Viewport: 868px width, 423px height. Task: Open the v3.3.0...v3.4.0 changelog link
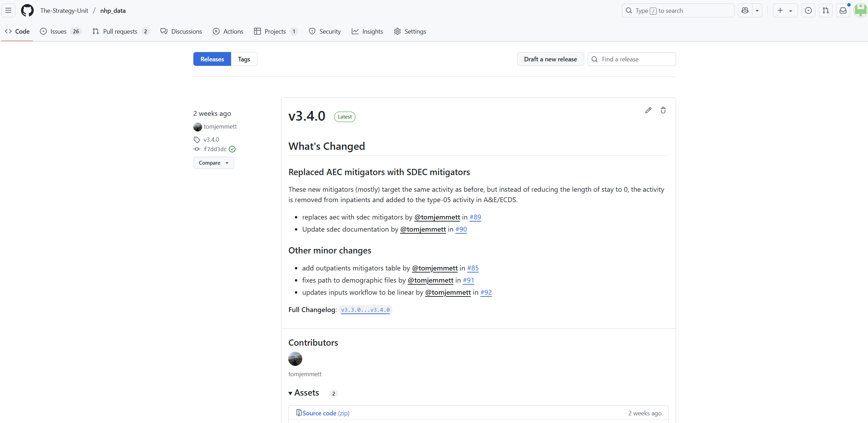[365, 310]
